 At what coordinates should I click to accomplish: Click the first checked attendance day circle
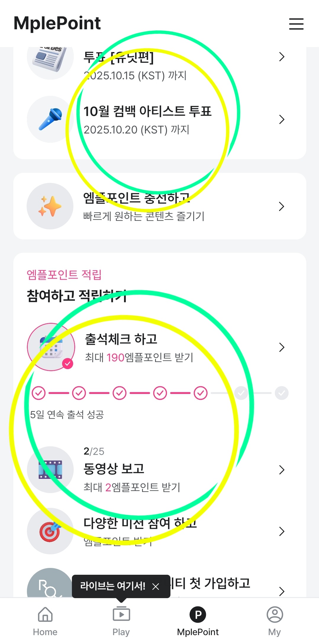[x=39, y=393]
